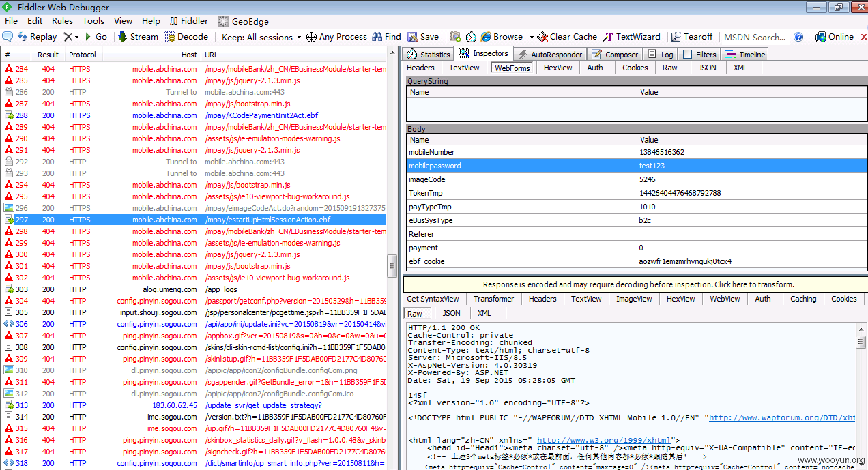Open the Timeline tab
Viewport: 868px width, 470px height.
click(745, 54)
